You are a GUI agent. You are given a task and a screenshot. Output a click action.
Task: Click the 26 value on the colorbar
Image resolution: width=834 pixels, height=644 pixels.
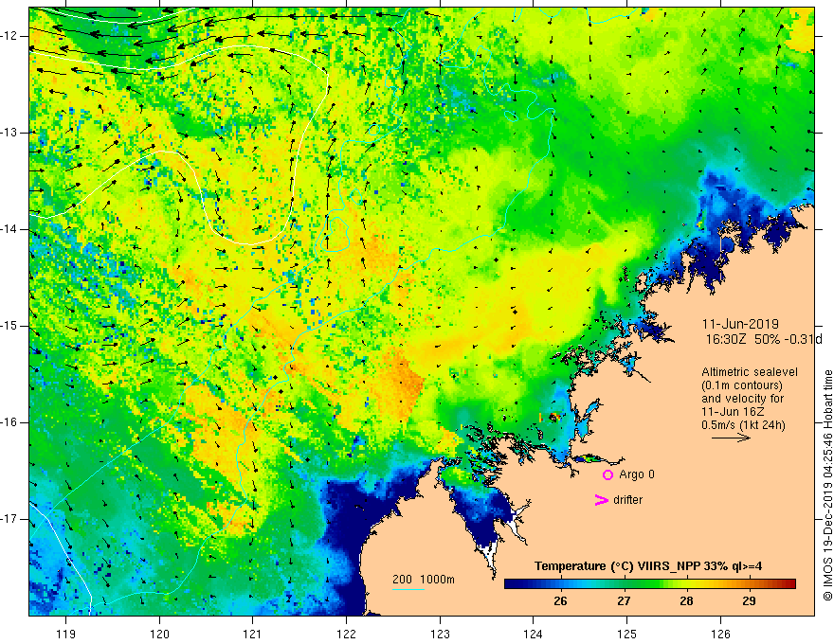pos(560,601)
